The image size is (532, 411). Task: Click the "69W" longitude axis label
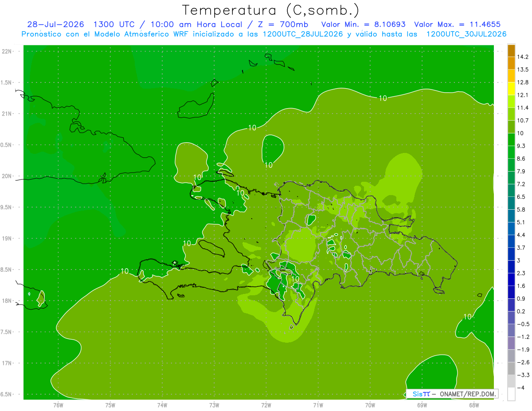coord(422,405)
